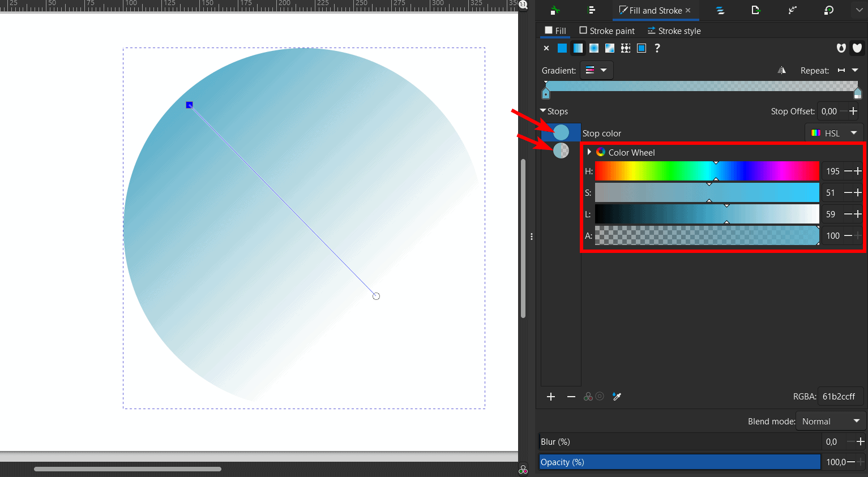Click the canvas vertical scrollbar
The image size is (868, 477).
click(523, 238)
